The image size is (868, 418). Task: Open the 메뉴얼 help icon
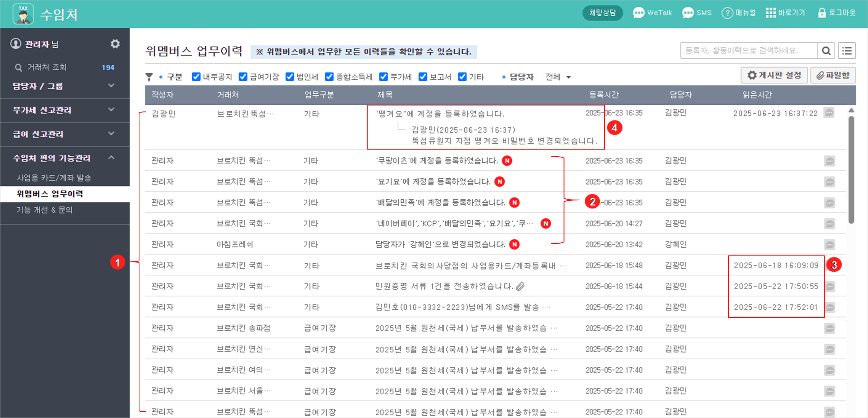pyautogui.click(x=727, y=13)
